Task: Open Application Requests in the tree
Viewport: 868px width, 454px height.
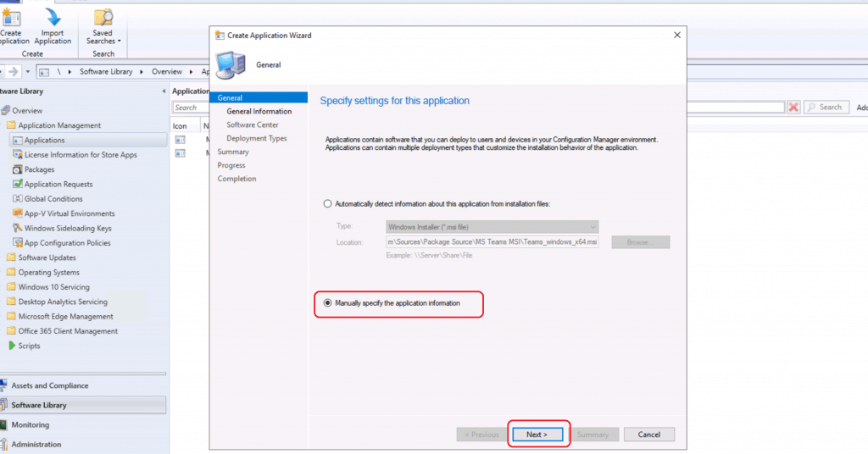Action: coord(58,184)
